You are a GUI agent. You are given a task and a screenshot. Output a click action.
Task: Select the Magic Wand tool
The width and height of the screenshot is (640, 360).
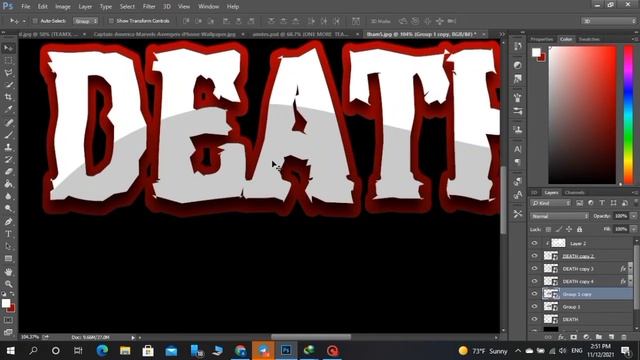click(x=8, y=85)
